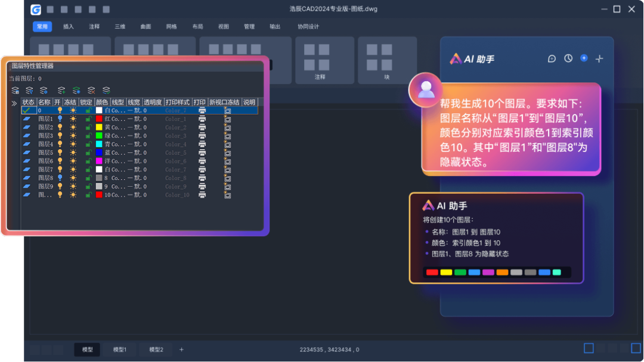
Task: Sort by the 名称 column header
Action: point(44,103)
